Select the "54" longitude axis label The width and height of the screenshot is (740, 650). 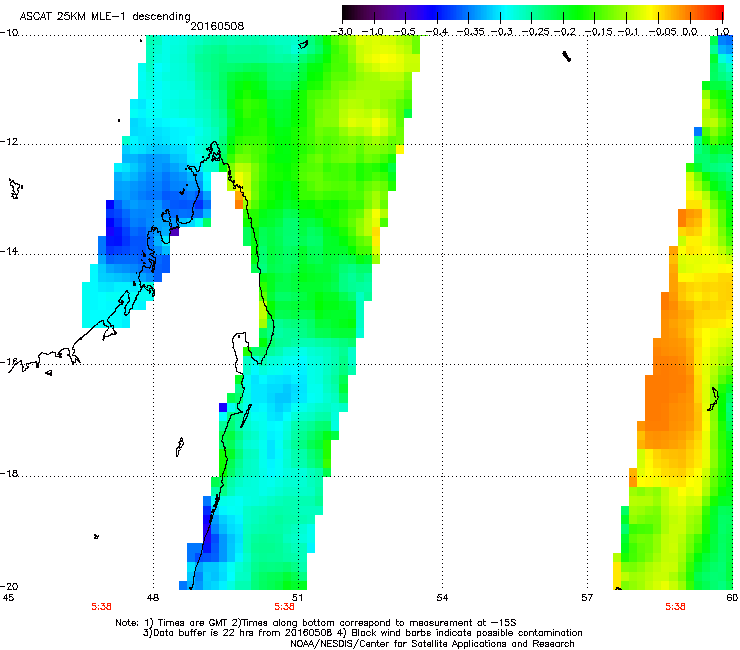(442, 598)
